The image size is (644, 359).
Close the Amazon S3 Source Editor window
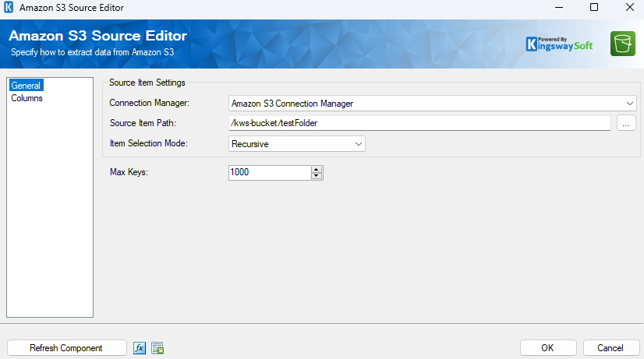point(630,7)
